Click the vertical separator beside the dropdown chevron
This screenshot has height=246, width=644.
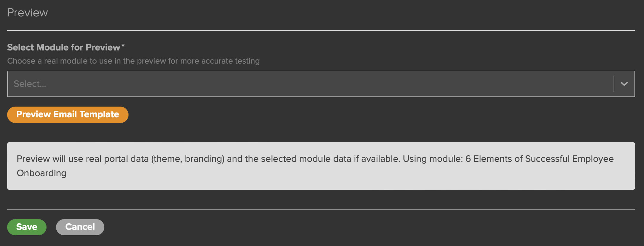[x=614, y=84]
